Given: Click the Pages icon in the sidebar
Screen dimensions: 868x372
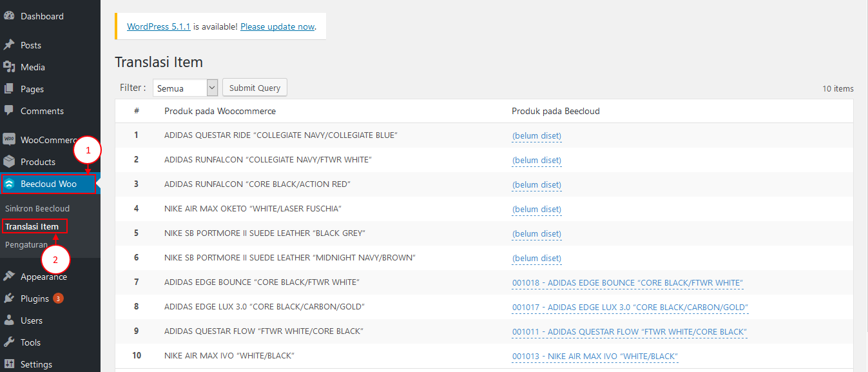Looking at the screenshot, I should 9,89.
